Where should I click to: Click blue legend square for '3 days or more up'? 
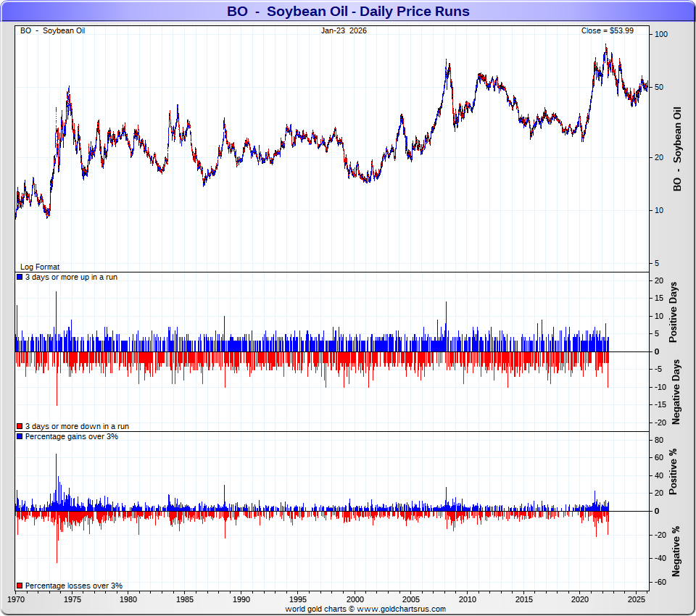coord(20,277)
